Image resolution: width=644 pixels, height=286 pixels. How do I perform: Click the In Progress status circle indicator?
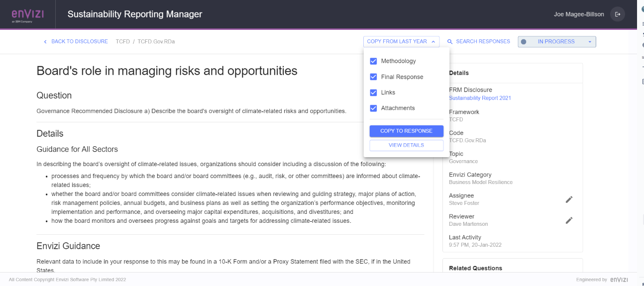coord(524,42)
